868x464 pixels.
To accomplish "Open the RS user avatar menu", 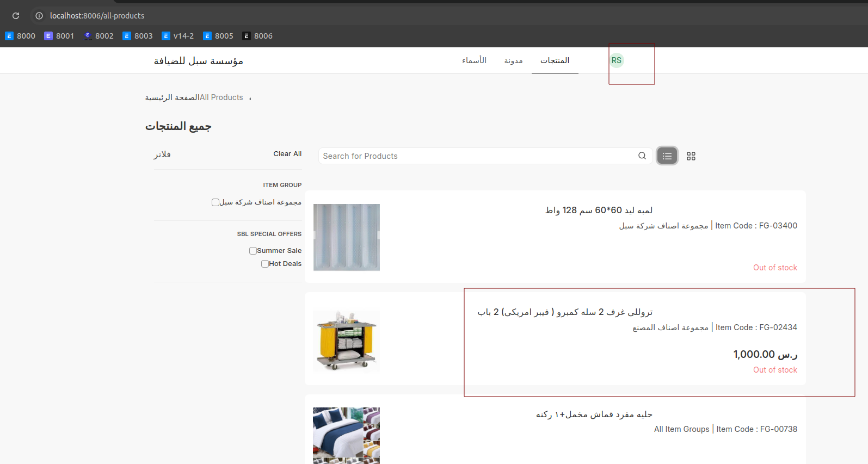I will click(x=616, y=60).
